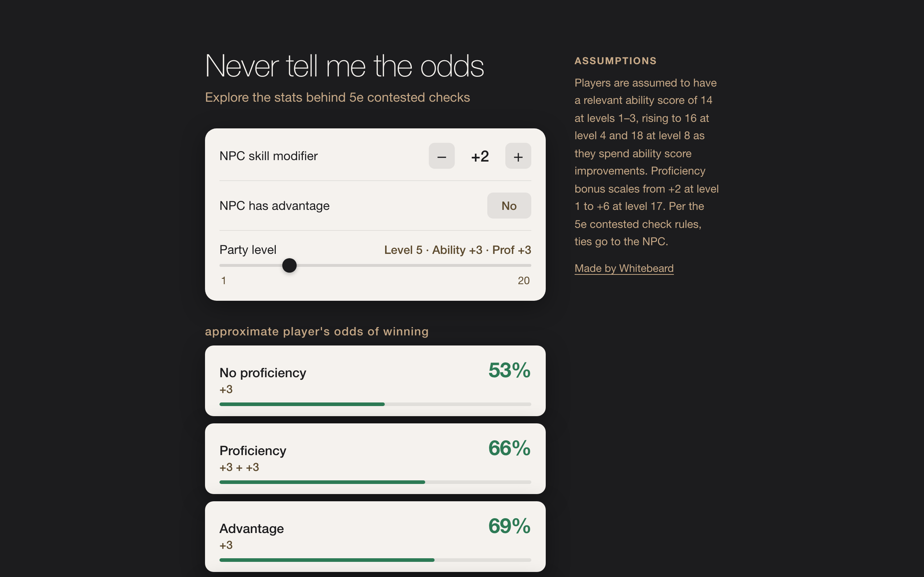Click the +2 NPC modifier value
This screenshot has width=924, height=577.
(x=480, y=157)
